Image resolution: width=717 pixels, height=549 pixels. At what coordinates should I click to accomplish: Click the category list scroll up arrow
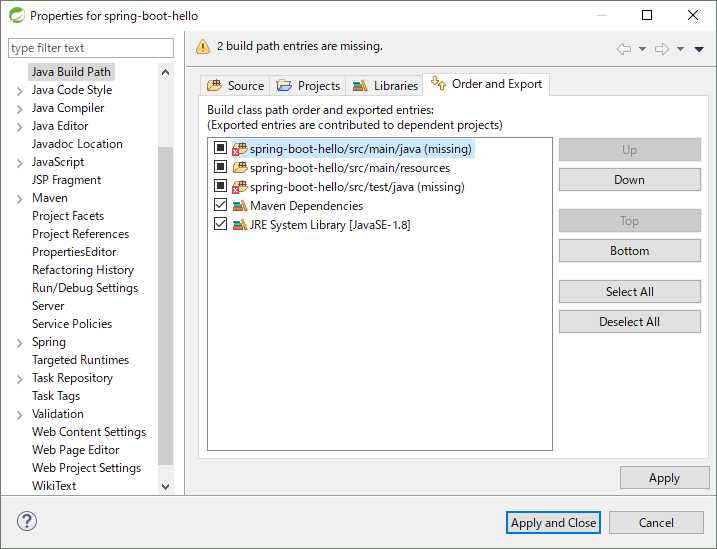click(x=166, y=72)
